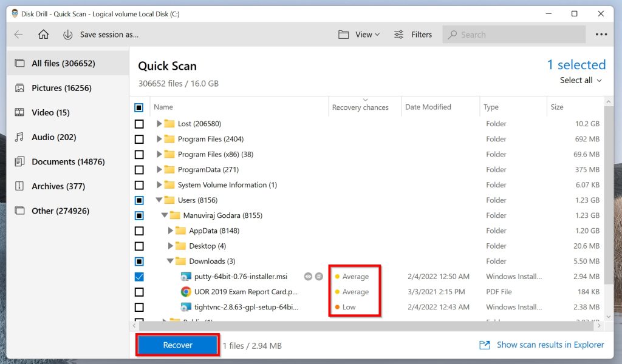
Task: Click the Home icon in the toolbar
Action: (x=42, y=35)
